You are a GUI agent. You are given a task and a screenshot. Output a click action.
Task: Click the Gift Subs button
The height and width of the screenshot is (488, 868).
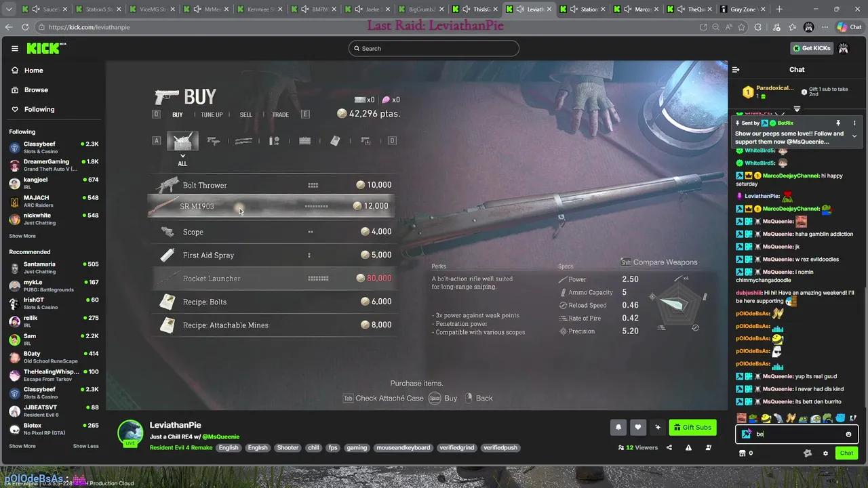point(692,427)
